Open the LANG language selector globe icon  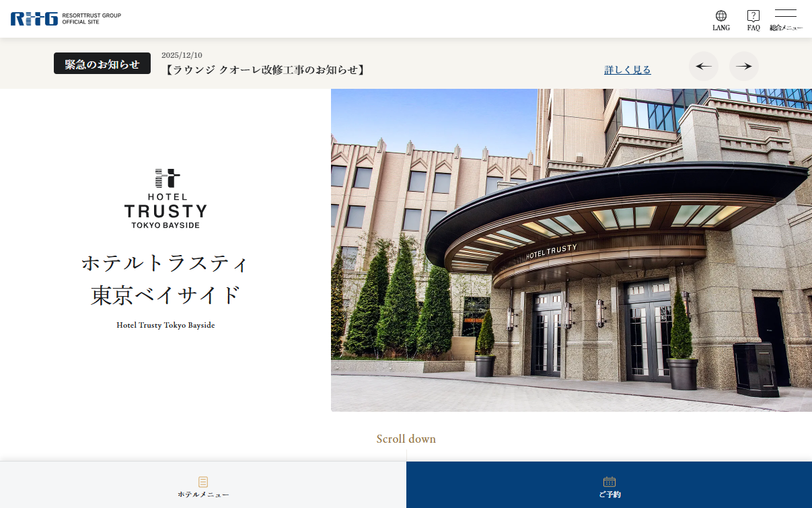(x=721, y=16)
